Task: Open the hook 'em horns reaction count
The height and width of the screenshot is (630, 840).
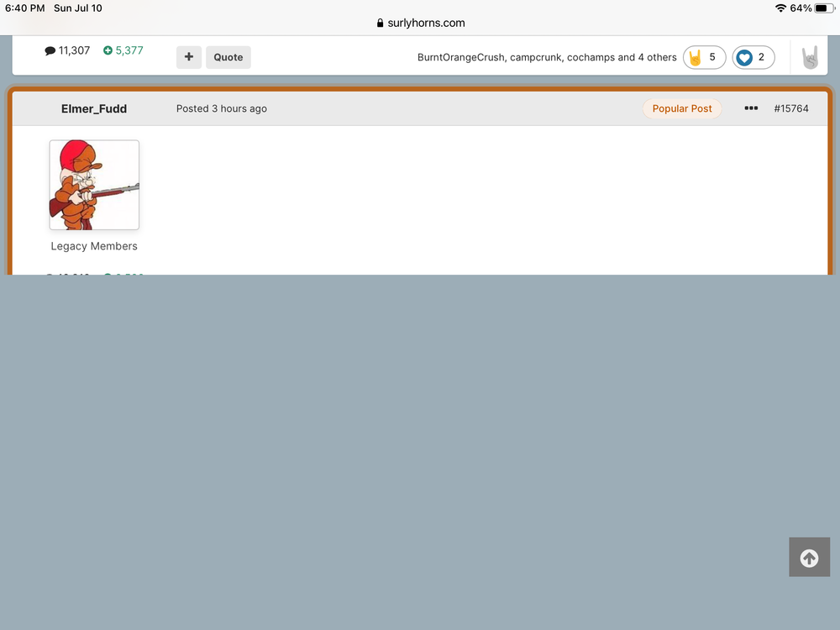Action: [704, 57]
